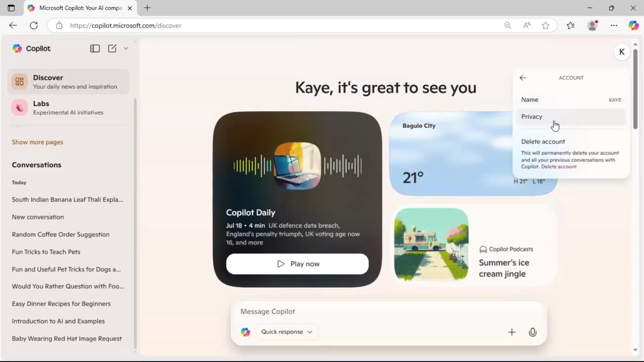Open the Quick response mode dropdown
Image resolution: width=644 pixels, height=362 pixels.
(x=287, y=332)
